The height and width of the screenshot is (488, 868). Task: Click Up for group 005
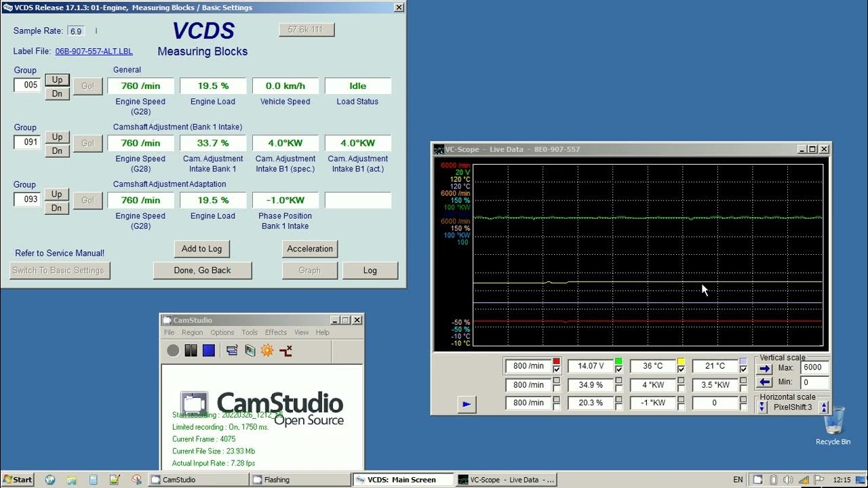(x=57, y=79)
